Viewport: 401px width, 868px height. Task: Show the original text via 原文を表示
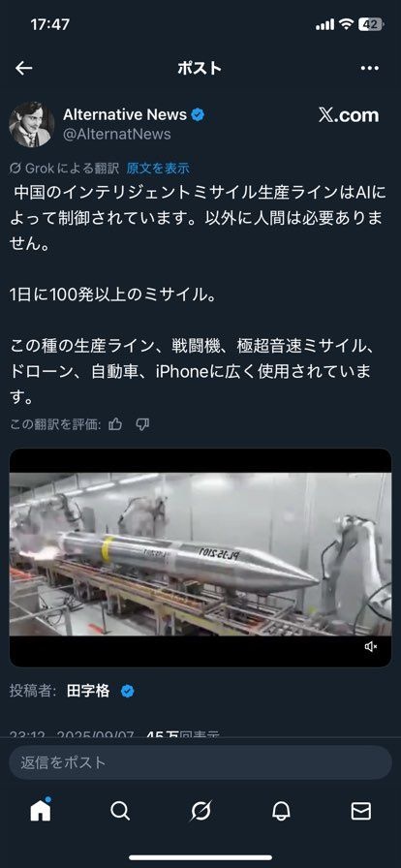tap(158, 169)
